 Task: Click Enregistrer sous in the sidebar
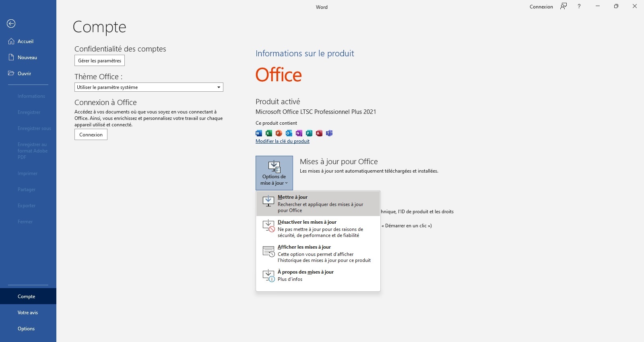pyautogui.click(x=28, y=128)
